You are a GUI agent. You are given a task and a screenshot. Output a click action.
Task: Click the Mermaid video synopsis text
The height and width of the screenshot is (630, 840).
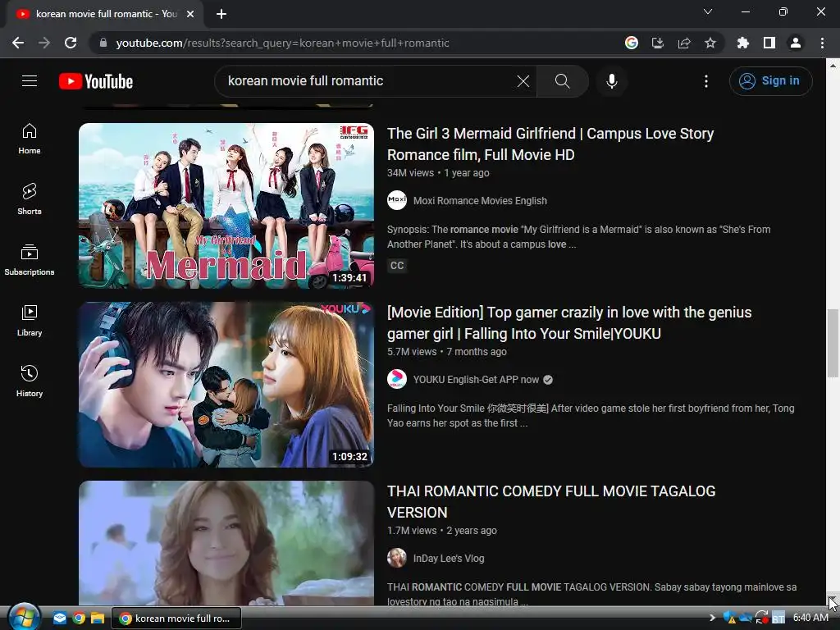(578, 237)
